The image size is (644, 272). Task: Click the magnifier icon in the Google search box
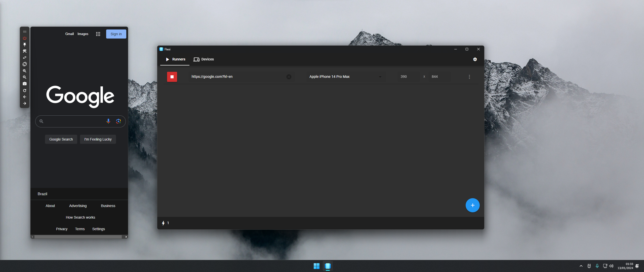pos(42,121)
